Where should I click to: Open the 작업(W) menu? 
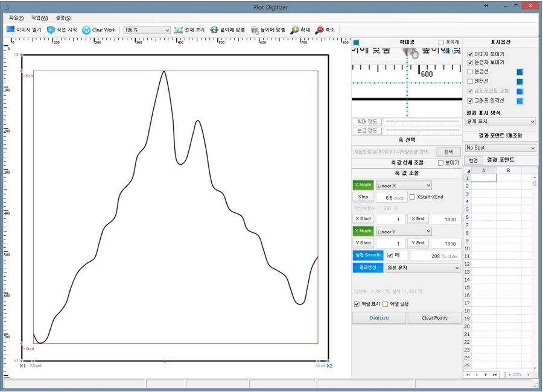pyautogui.click(x=39, y=17)
